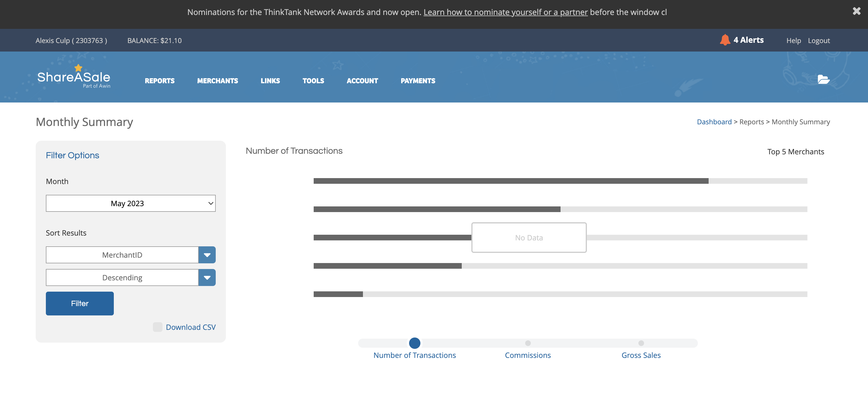Select the Gross Sales chart label
Screen dimensions: 868x410
tap(641, 355)
